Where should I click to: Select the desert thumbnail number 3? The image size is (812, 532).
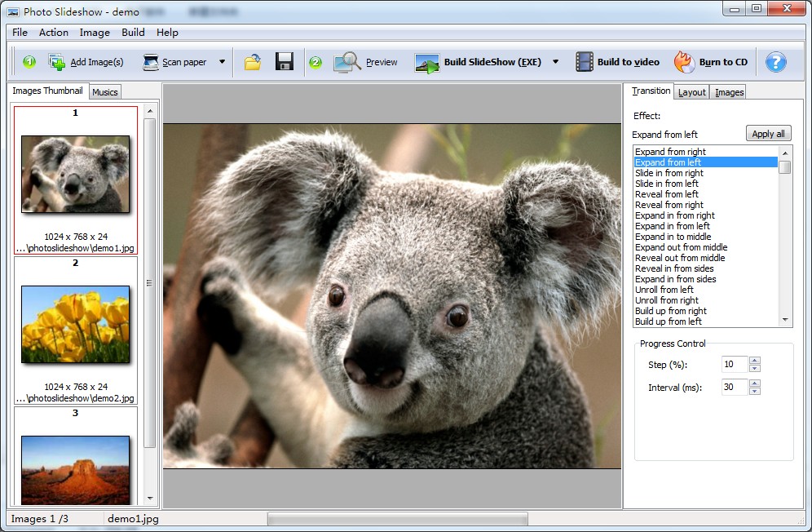click(76, 470)
